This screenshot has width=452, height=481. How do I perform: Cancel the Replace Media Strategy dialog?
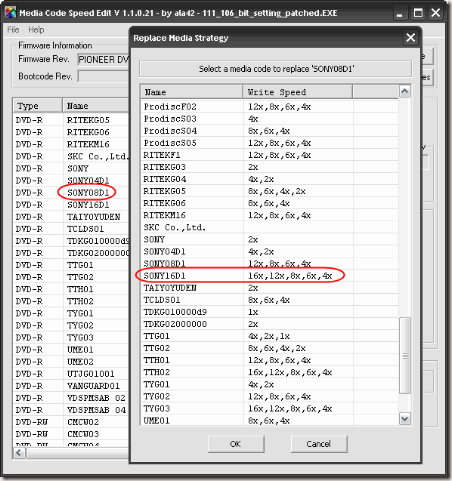point(319,444)
